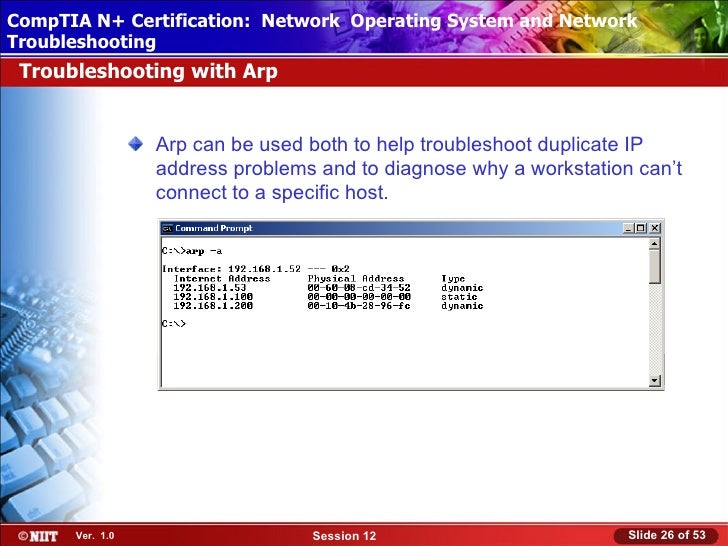Click the Command Prompt scrollbar thumb
Viewport: 728px width, 546px height.
tap(655, 266)
